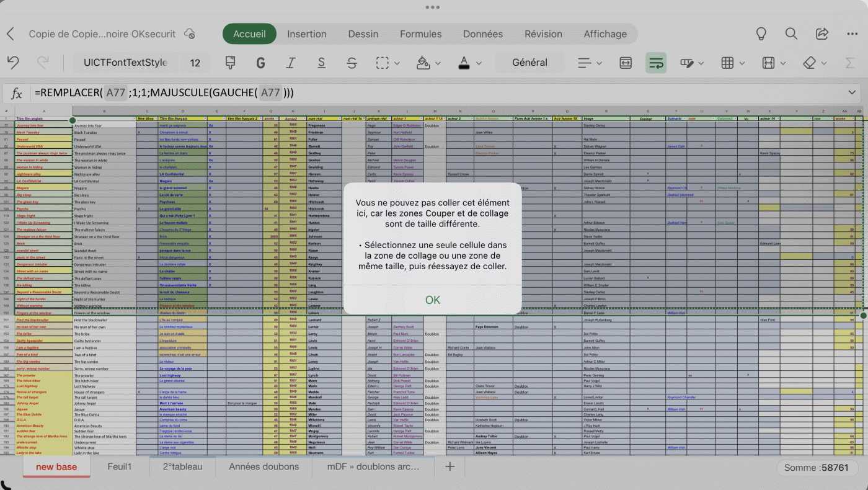This screenshot has height=490, width=868.
Task: Disable the highlighted wrap text button
Action: coord(656,63)
